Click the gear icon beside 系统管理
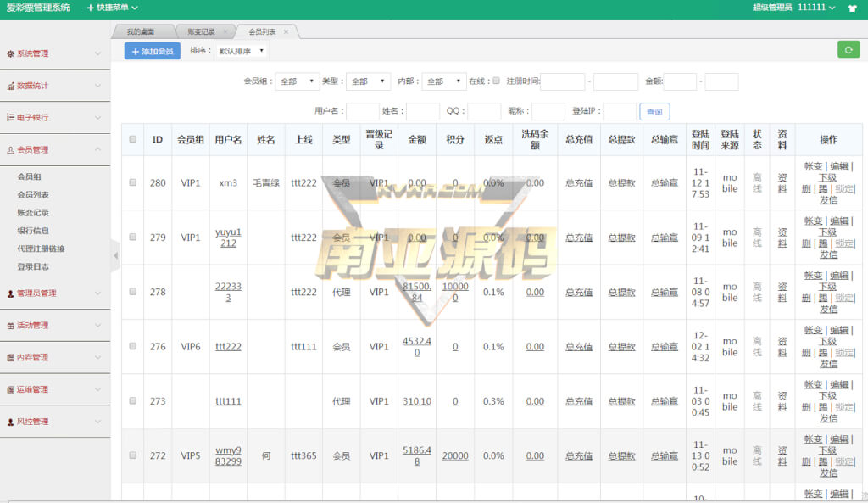Screen dimensions: 868x503 pyautogui.click(x=10, y=53)
